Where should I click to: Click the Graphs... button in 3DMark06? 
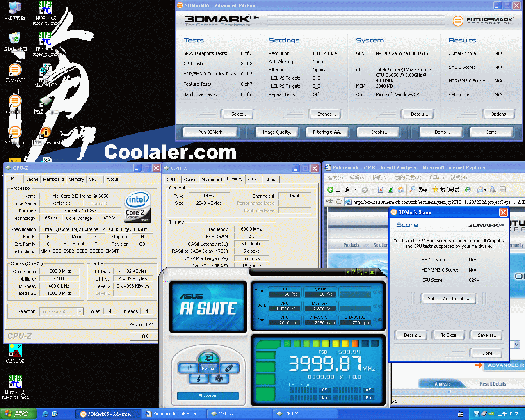tap(379, 132)
